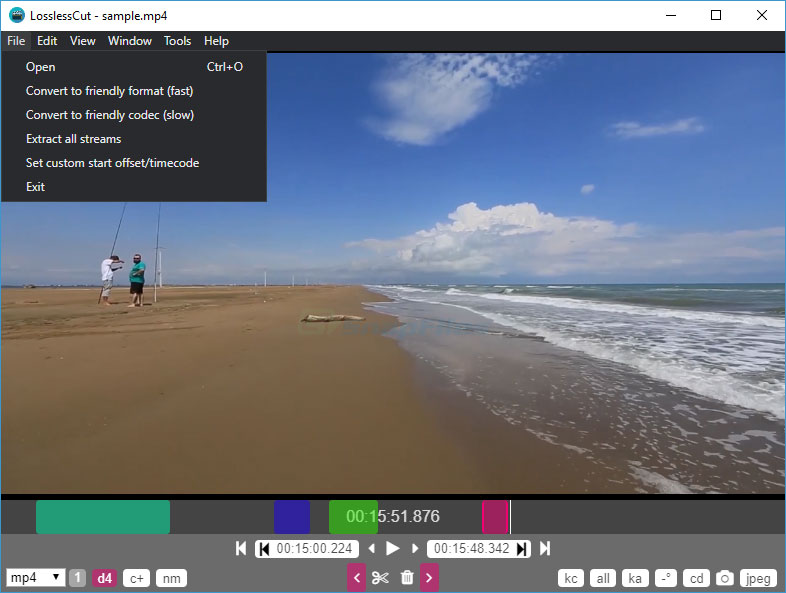
Task: Jump to start of video icon
Action: tap(241, 548)
